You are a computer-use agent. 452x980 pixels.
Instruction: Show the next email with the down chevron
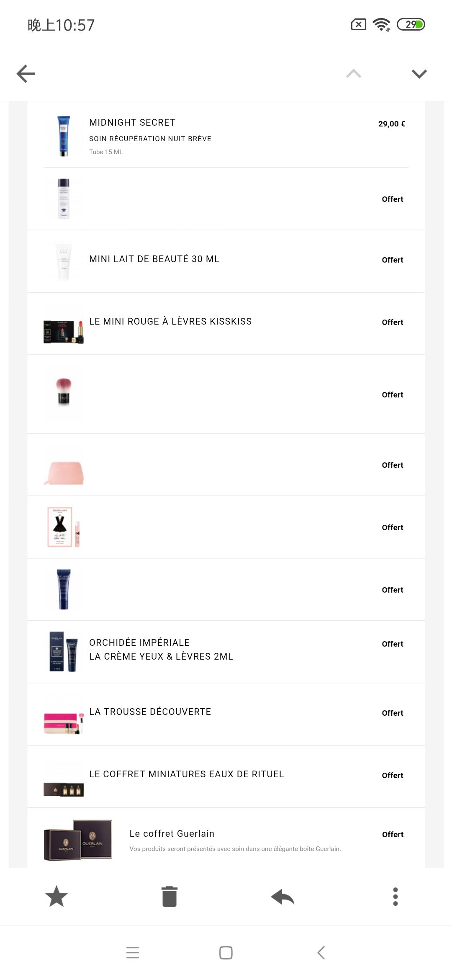click(x=419, y=74)
